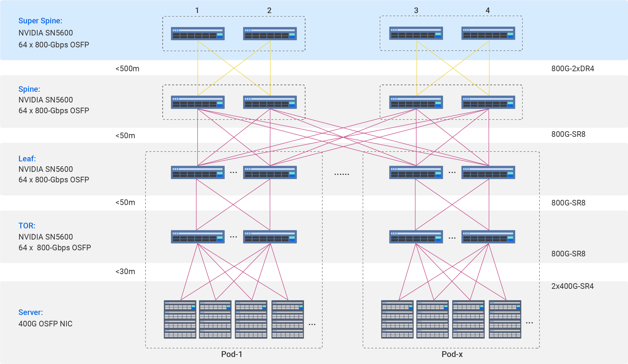Screen dimensions: 628x364
Task: Click the first TOR switch in Pod-1
Action: pos(198,237)
